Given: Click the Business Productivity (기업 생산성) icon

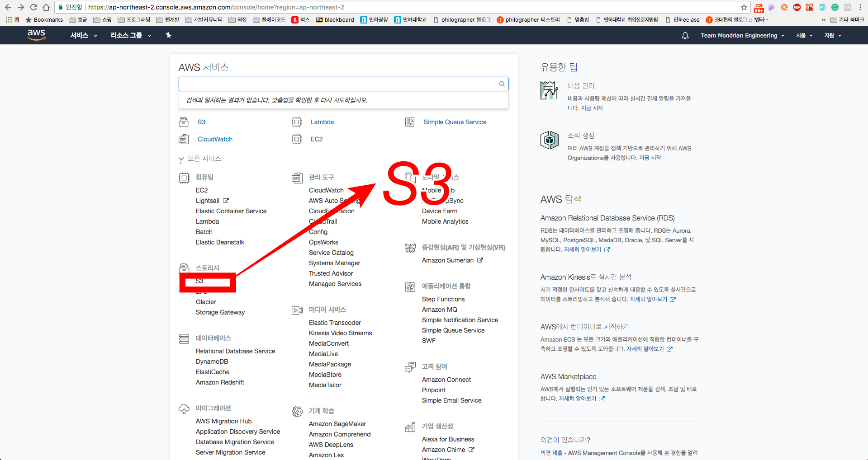Looking at the screenshot, I should coord(410,427).
